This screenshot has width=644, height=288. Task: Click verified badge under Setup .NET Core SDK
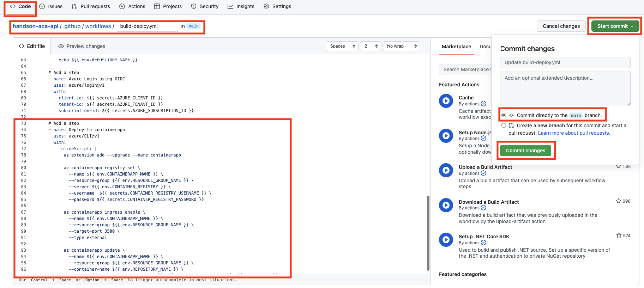[x=483, y=243]
